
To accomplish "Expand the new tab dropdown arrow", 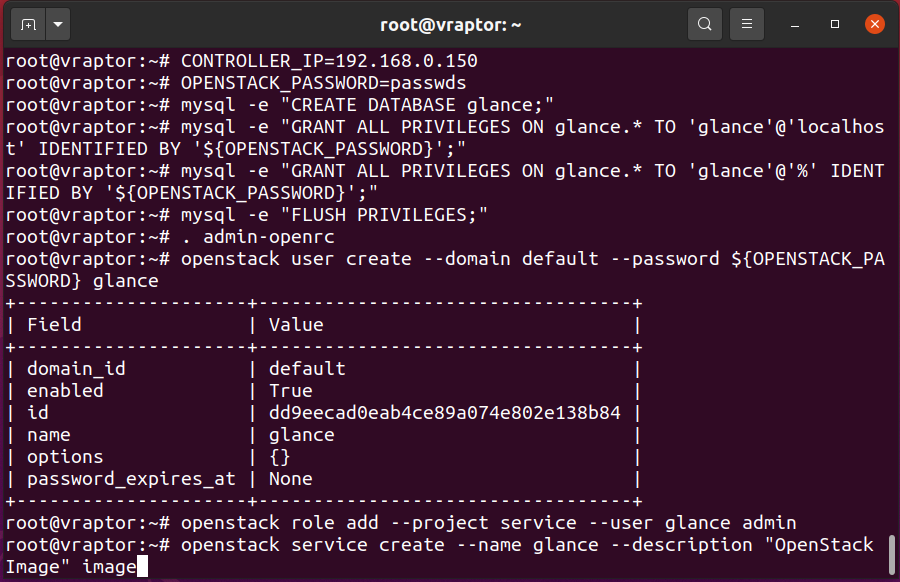I will tap(58, 24).
